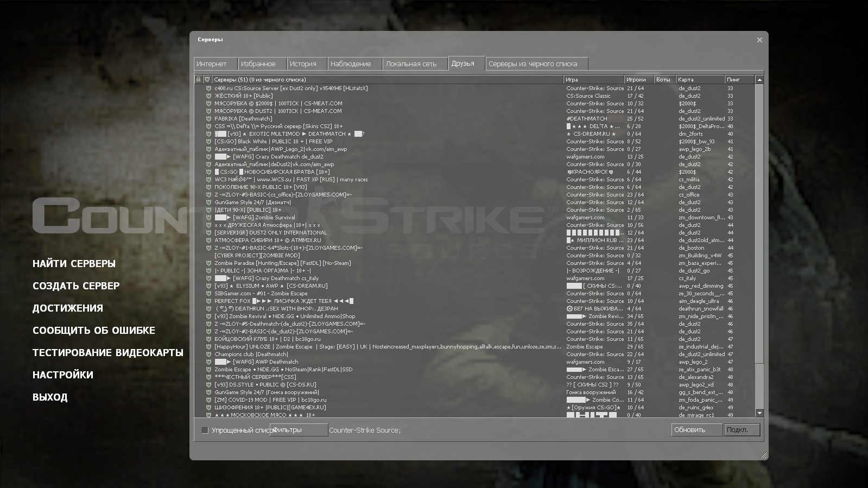This screenshot has height=488, width=868.
Task: Click the Подкл. connect button
Action: point(742,430)
